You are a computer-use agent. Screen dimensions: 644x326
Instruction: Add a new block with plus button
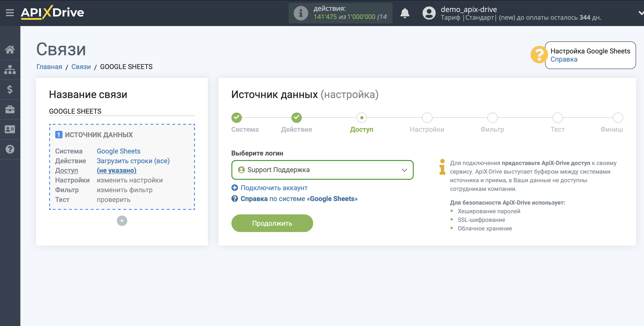(x=122, y=221)
